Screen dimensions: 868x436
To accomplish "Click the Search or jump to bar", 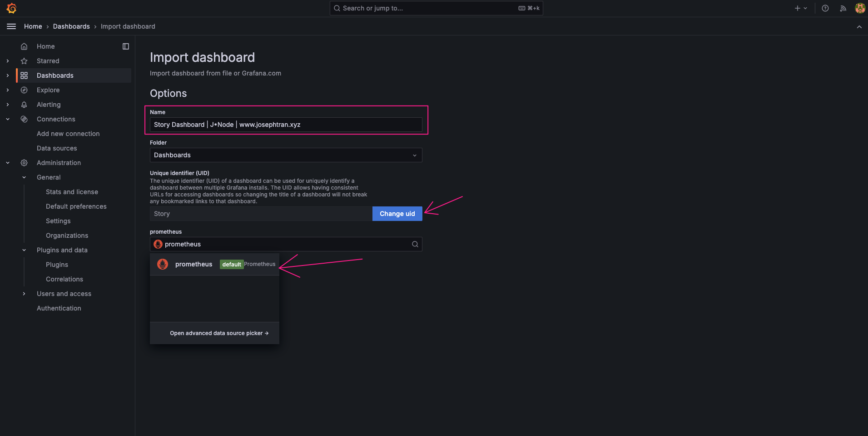I will pos(436,8).
